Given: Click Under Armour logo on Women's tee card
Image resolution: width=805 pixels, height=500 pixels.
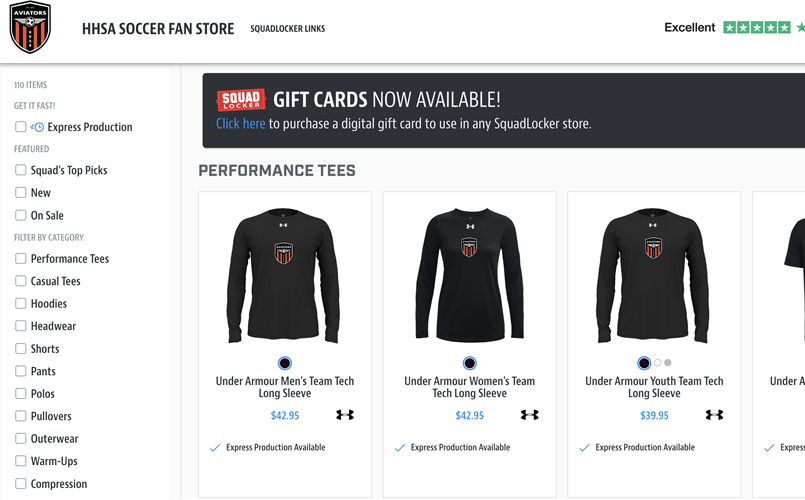Looking at the screenshot, I should click(x=530, y=415).
